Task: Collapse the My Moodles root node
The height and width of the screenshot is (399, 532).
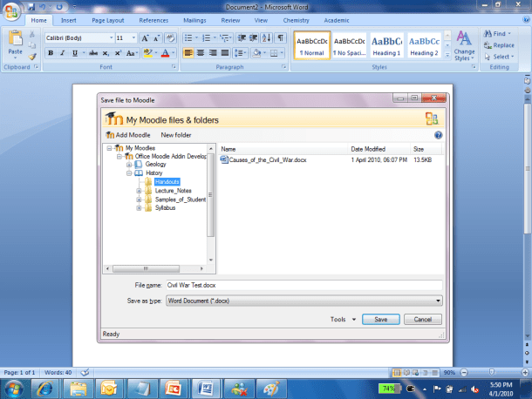Action: [x=109, y=148]
